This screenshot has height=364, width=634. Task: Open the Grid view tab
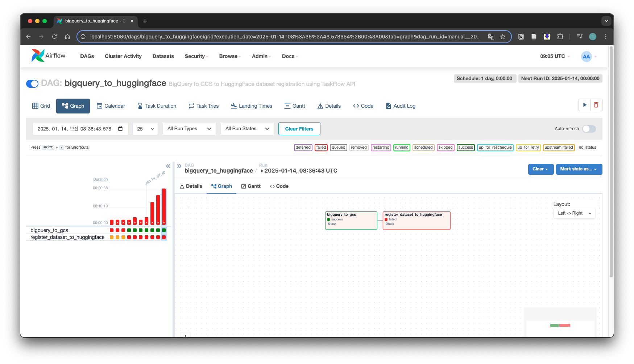point(41,106)
